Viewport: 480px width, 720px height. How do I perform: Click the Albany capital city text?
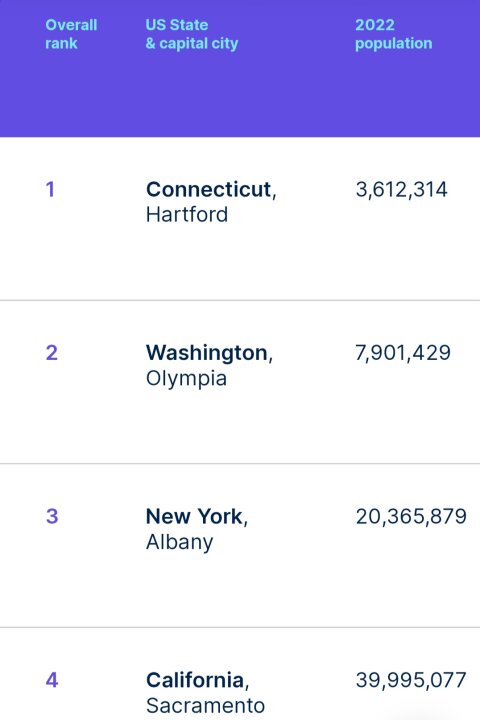click(x=180, y=542)
